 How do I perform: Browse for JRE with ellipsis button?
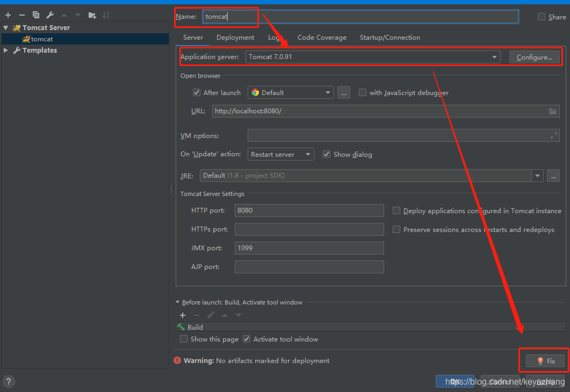pyautogui.click(x=553, y=176)
